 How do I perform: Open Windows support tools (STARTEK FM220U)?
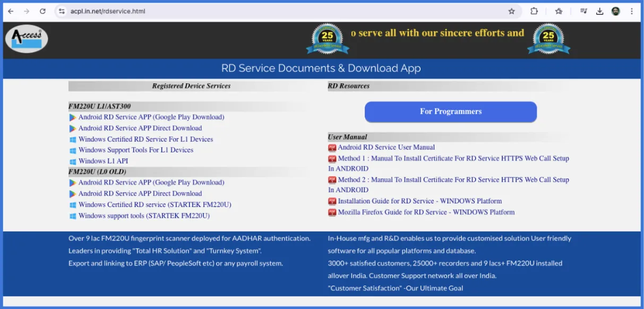[144, 216]
